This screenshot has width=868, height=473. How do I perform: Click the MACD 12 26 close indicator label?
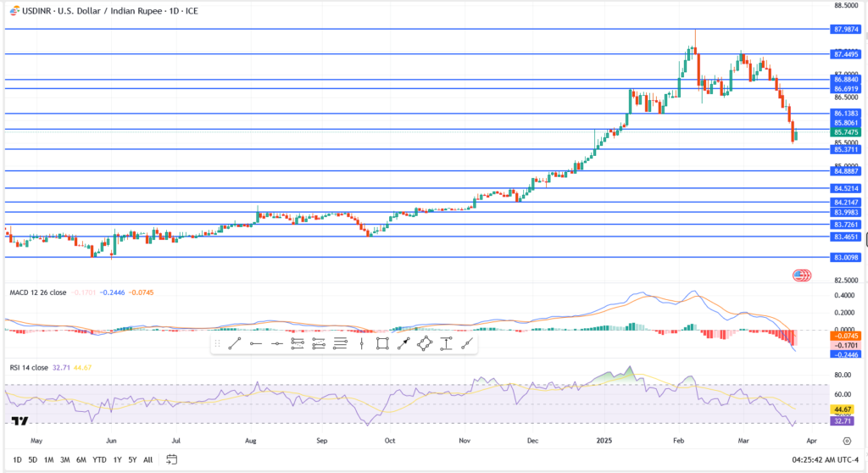(39, 292)
